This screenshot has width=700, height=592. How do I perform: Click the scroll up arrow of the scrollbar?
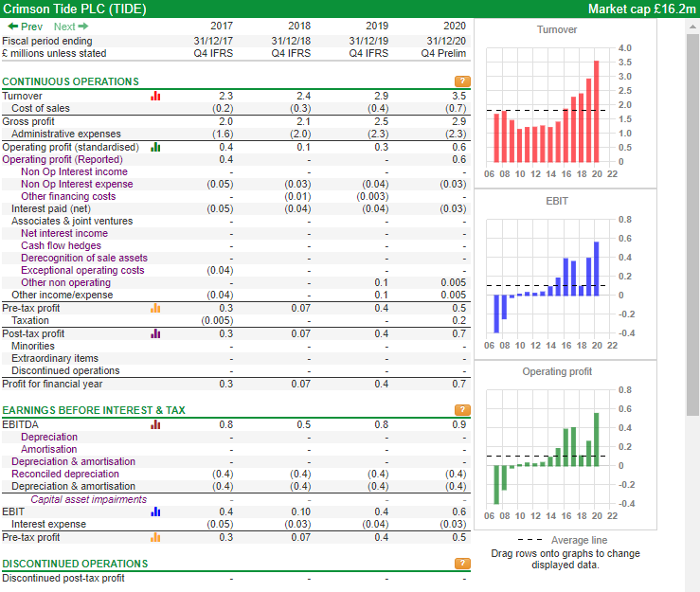(x=692, y=27)
